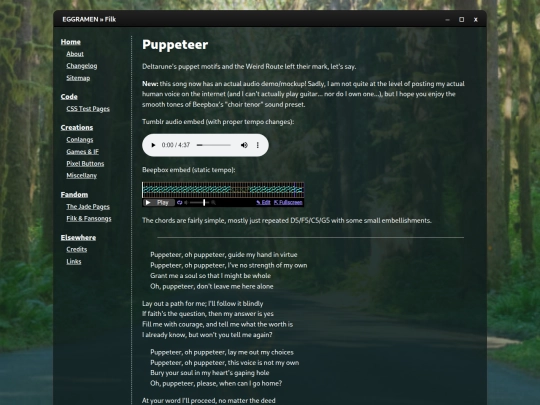This screenshot has width=540, height=405.
Task: Toggle the Beepbox loop icon
Action: [x=179, y=202]
